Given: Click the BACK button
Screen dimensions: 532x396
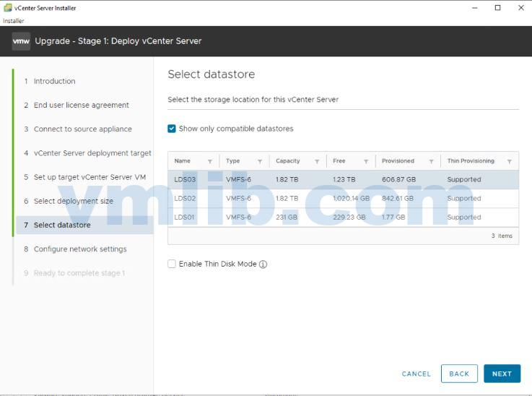Looking at the screenshot, I should pyautogui.click(x=459, y=374).
